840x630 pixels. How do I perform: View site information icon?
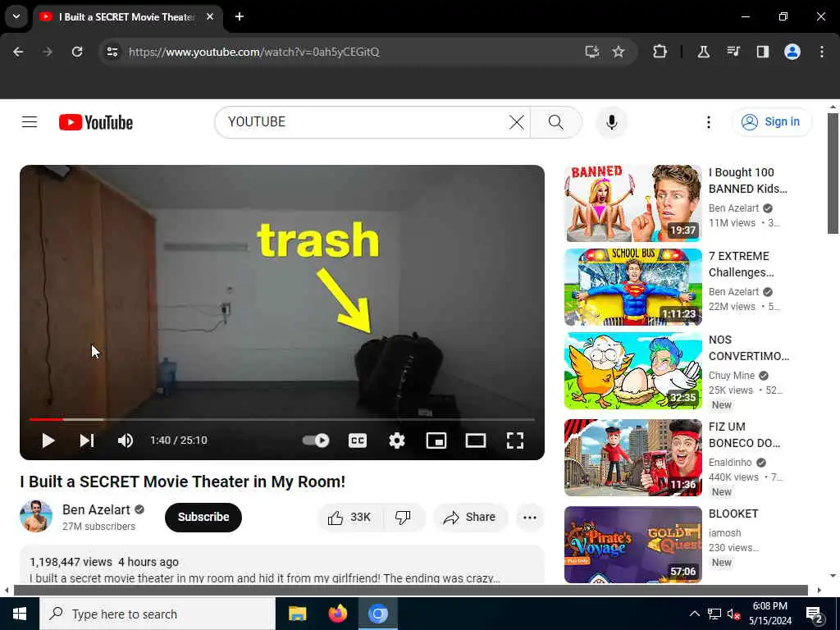(112, 52)
